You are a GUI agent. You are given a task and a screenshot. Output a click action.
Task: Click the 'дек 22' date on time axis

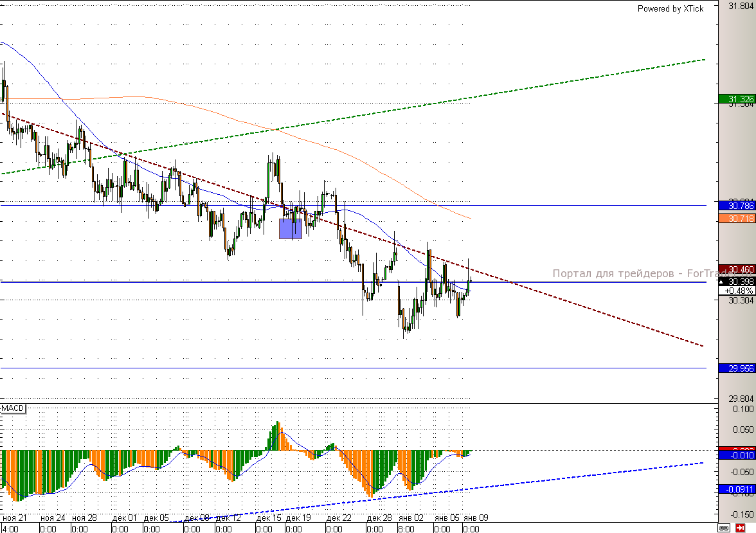(338, 518)
